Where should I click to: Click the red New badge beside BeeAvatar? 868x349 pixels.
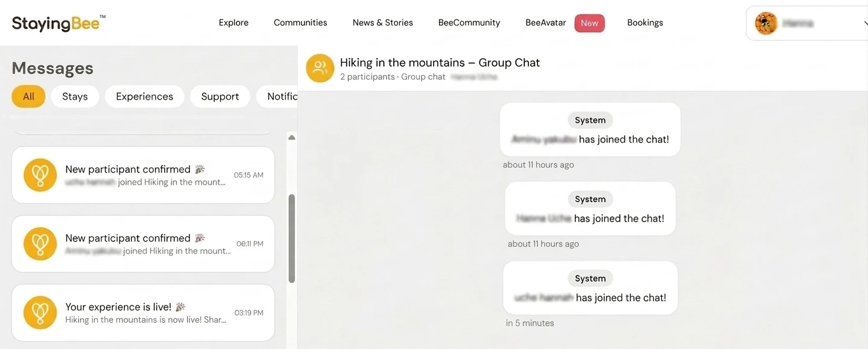click(x=589, y=23)
